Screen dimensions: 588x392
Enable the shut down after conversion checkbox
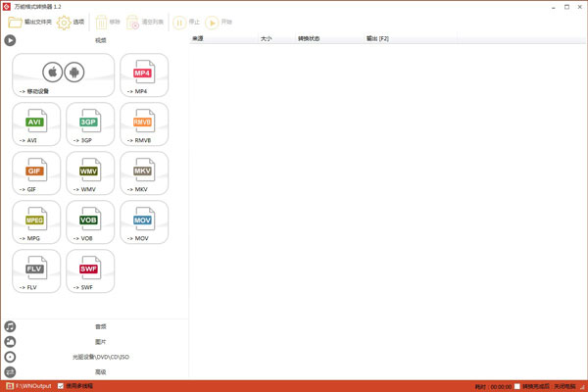(518, 386)
